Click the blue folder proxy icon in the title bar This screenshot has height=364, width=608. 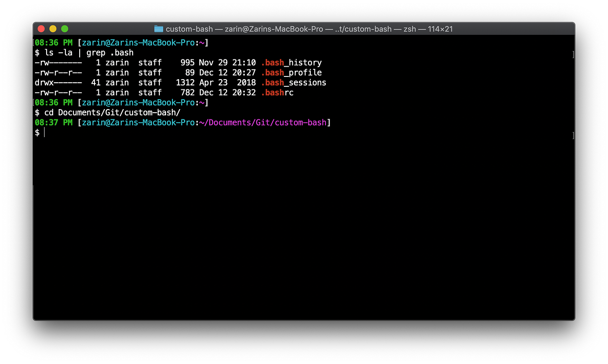pos(158,29)
